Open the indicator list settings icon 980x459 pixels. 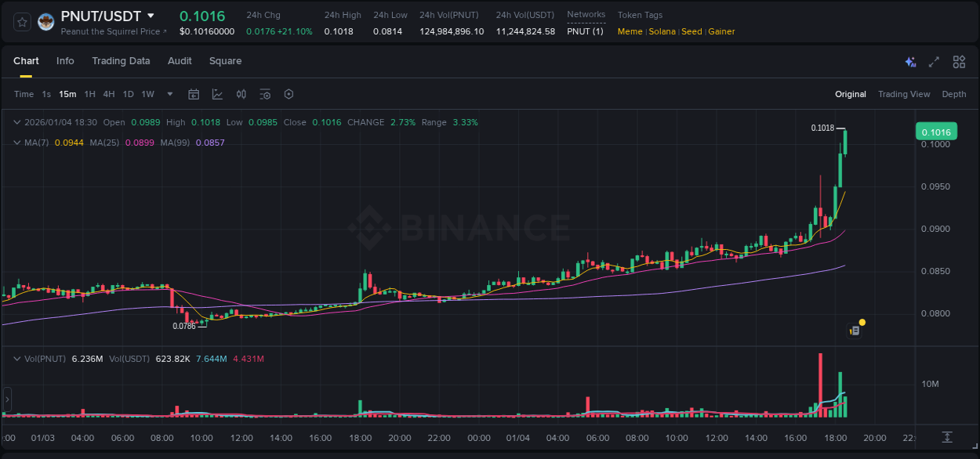(265, 94)
